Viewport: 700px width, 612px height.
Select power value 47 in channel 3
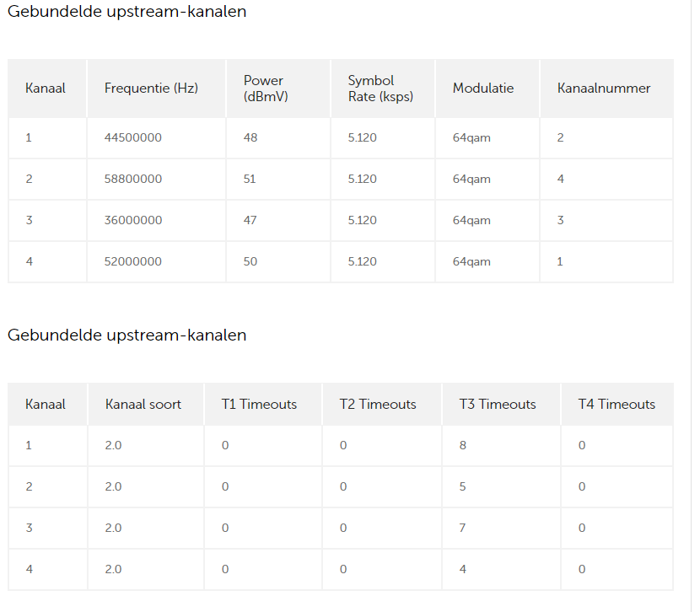coord(250,220)
